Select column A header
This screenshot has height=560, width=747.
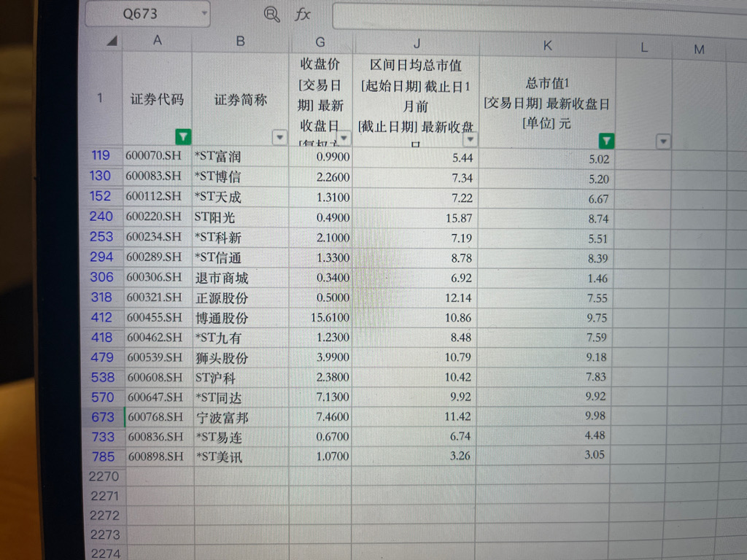pyautogui.click(x=158, y=41)
